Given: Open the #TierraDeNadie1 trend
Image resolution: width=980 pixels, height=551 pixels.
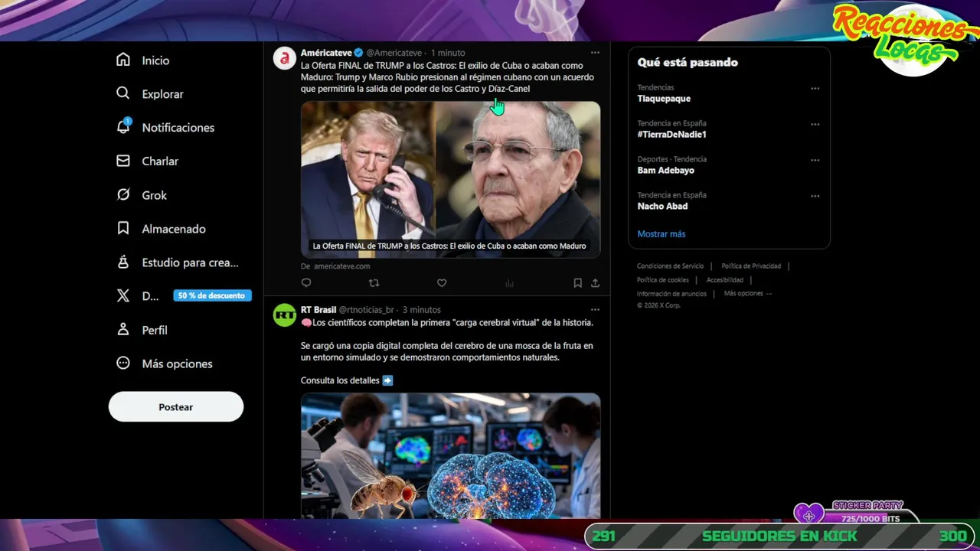Looking at the screenshot, I should [671, 135].
